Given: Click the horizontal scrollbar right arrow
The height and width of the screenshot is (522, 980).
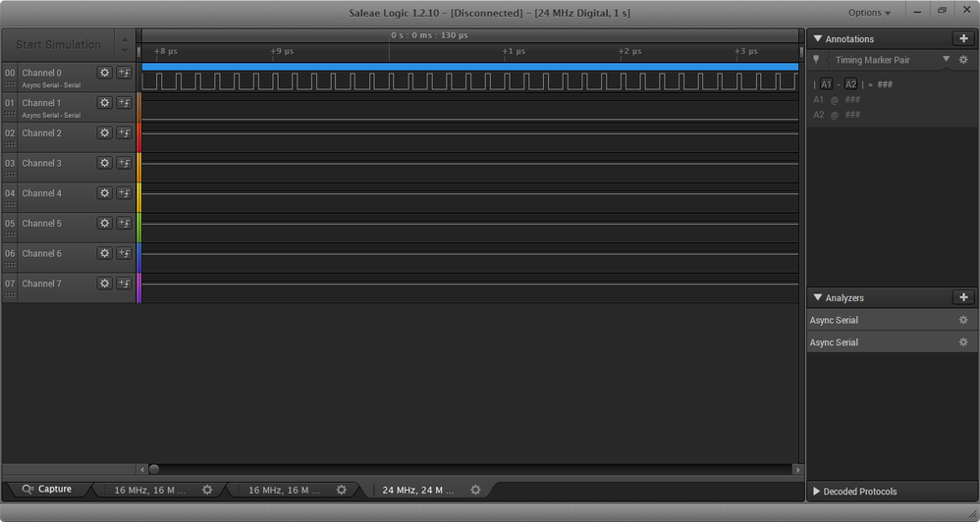Looking at the screenshot, I should click(797, 469).
